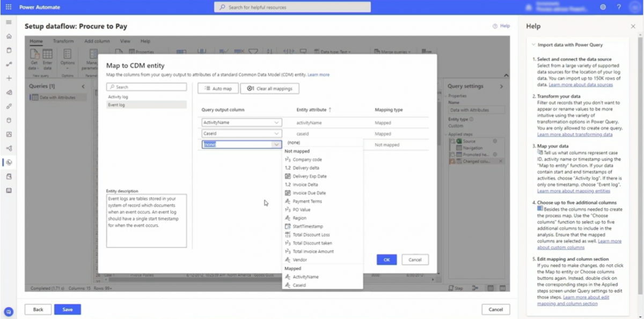The image size is (644, 319).
Task: Collapse the Import data with Power Query section
Action: tap(533, 44)
